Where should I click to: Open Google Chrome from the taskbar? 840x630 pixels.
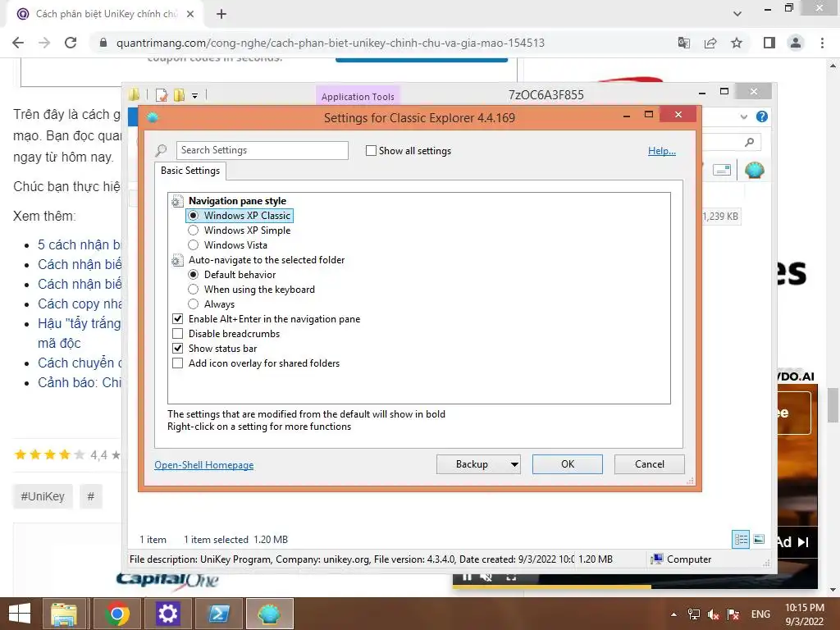(116, 614)
